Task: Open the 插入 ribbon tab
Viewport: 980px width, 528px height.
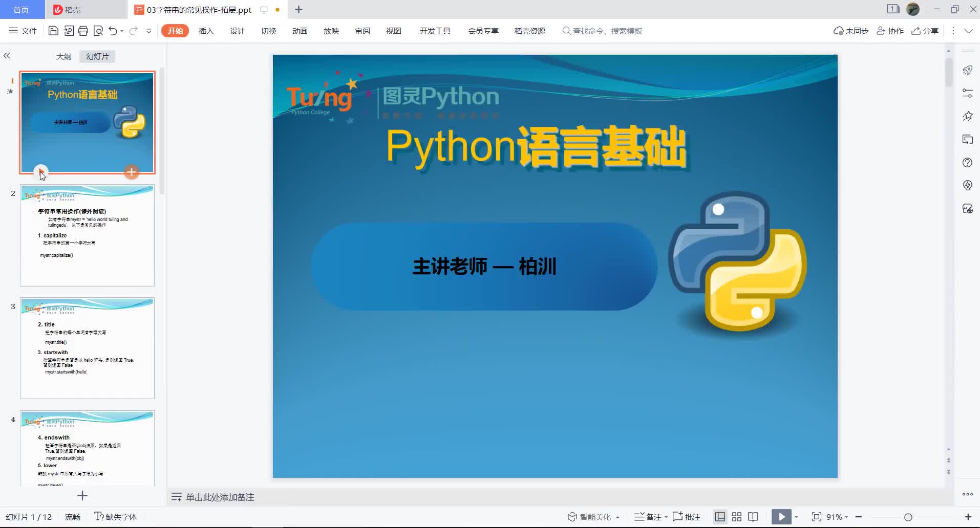Action: [x=206, y=31]
